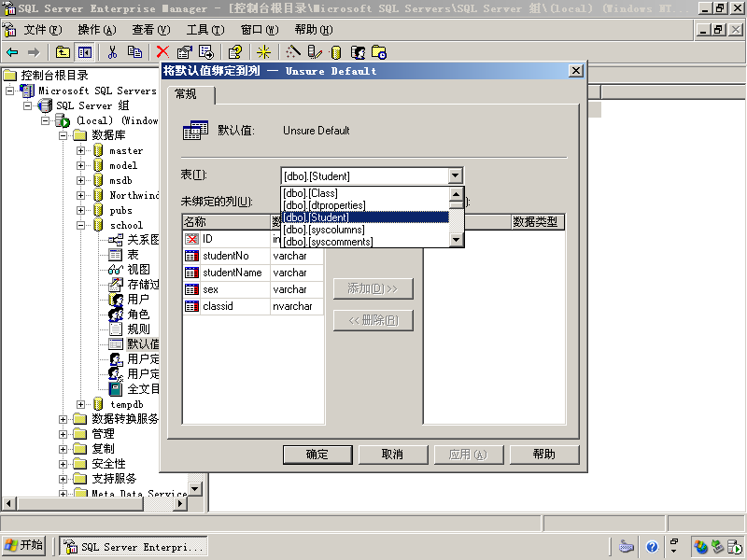The image size is (747, 560).
Task: Open the 帮助(H) menu
Action: click(x=314, y=30)
